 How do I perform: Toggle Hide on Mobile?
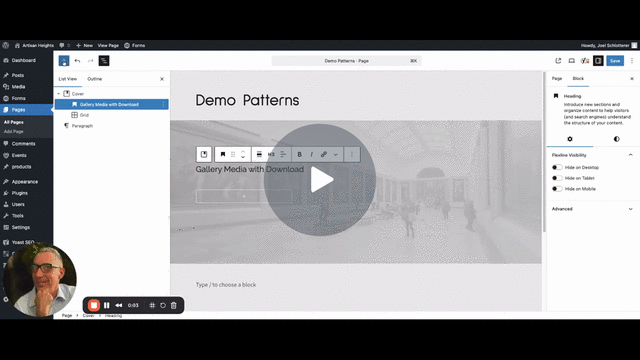pos(557,189)
